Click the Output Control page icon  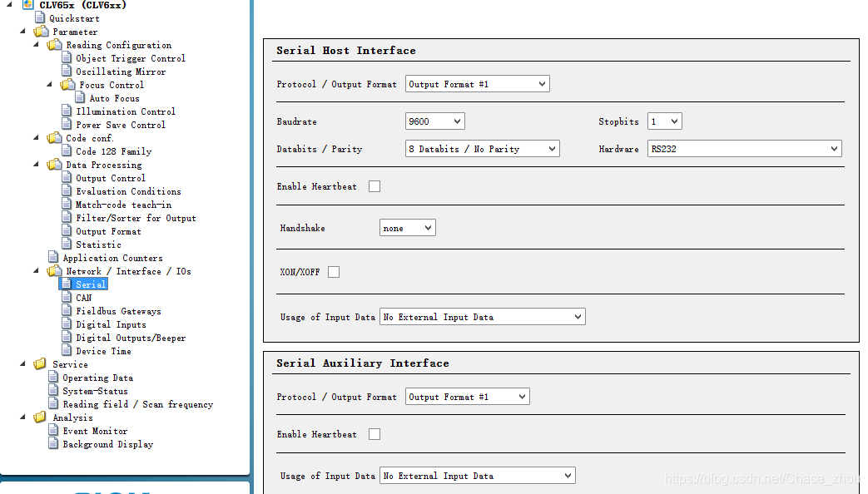tap(67, 178)
